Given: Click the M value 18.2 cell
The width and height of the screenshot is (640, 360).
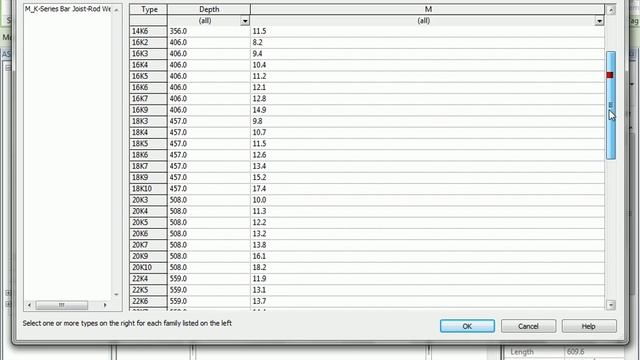Looking at the screenshot, I should pos(427,267).
